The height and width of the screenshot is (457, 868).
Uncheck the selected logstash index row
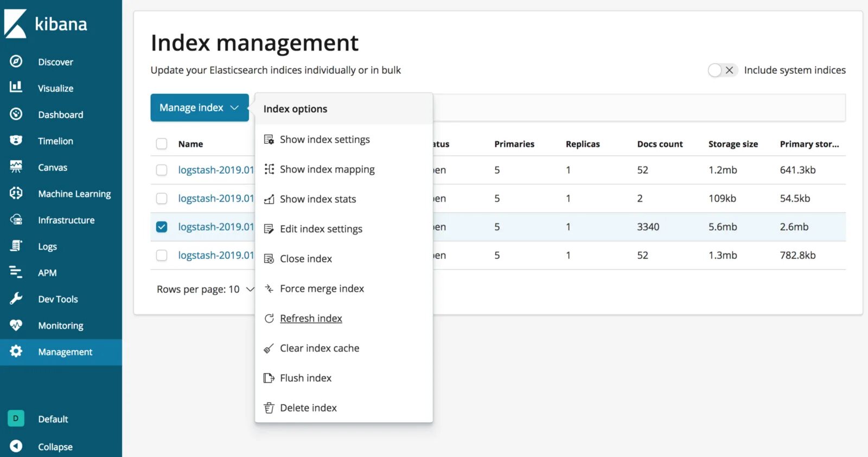[x=162, y=227]
